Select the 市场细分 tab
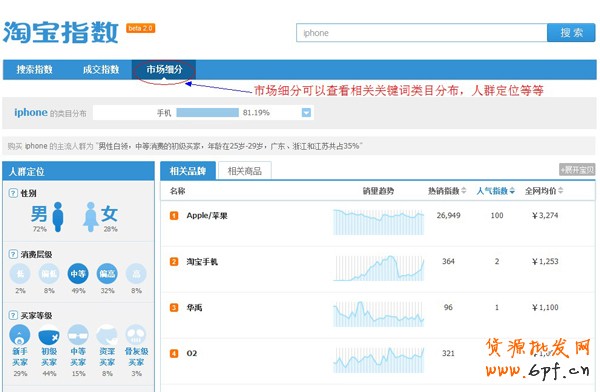This screenshot has width=600, height=392. click(164, 70)
